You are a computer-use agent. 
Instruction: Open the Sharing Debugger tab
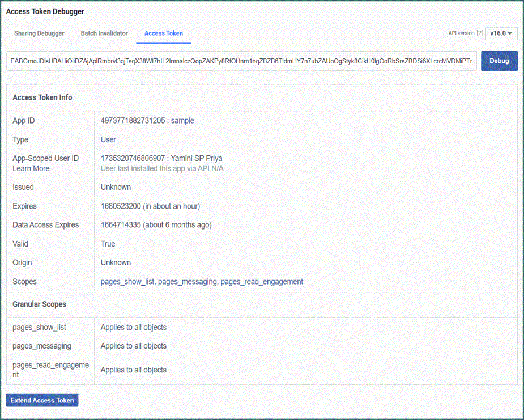[39, 33]
